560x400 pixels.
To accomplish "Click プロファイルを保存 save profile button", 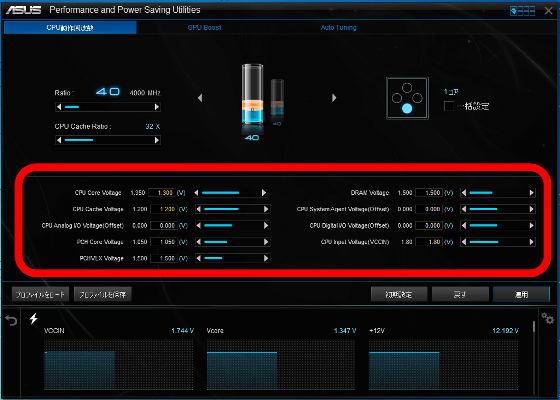I will tap(103, 295).
